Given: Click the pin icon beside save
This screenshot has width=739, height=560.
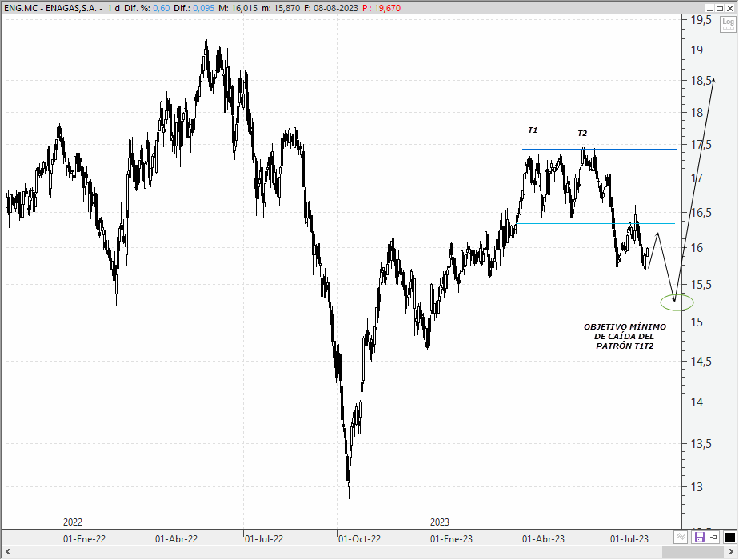Looking at the screenshot, I should [713, 537].
